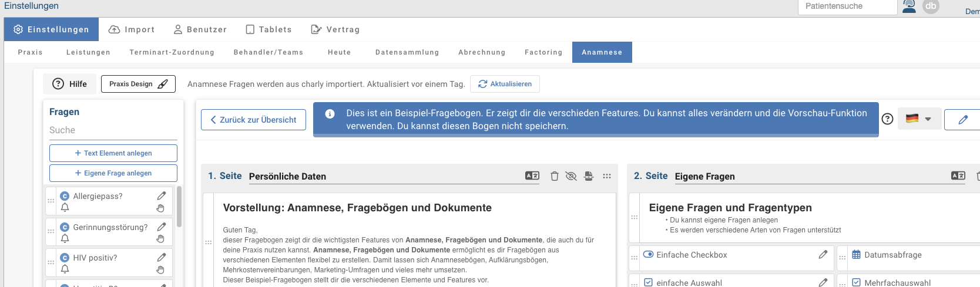Screen dimensions: 980x287
Task: Click drag handle of Allergiepass? row
Action: click(x=51, y=201)
